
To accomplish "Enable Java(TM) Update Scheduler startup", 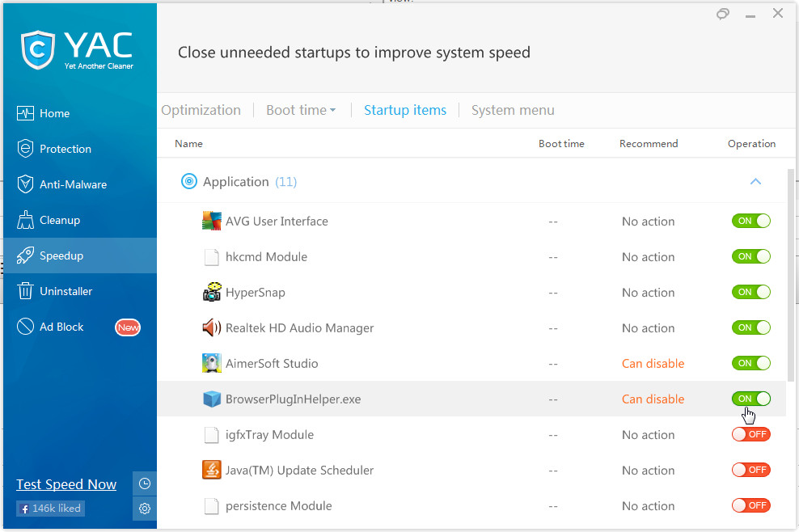I will click(x=751, y=470).
